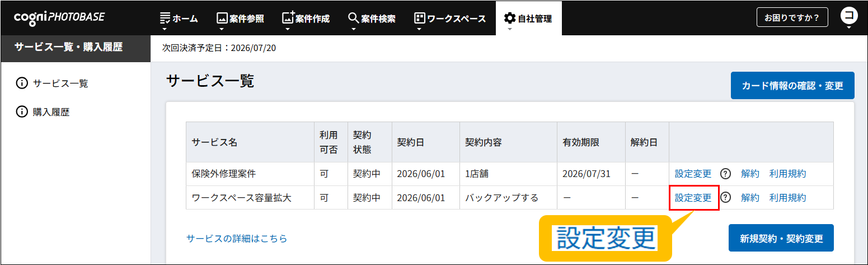
Task: Open the ワークスペース menu
Action: [449, 18]
